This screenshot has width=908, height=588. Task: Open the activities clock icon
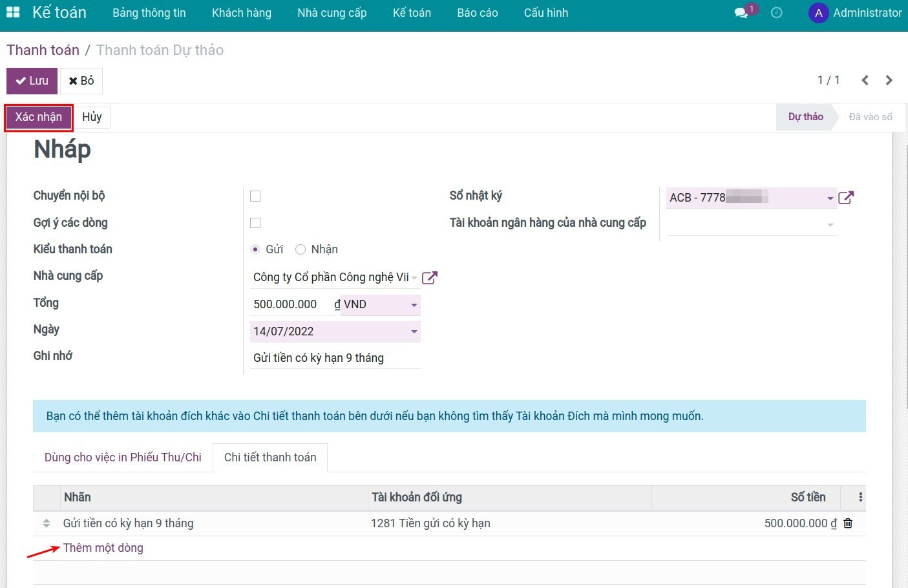pos(777,13)
